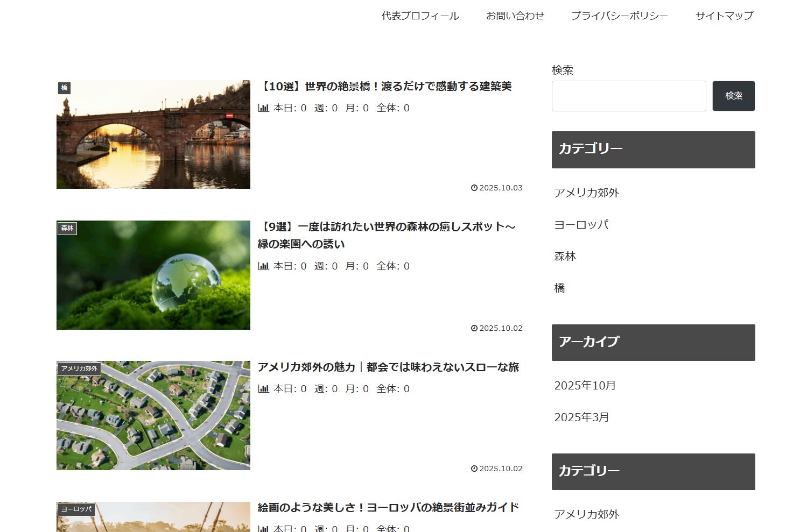Go to the お問い合わせ page
The height and width of the screenshot is (532, 800).
(x=515, y=16)
